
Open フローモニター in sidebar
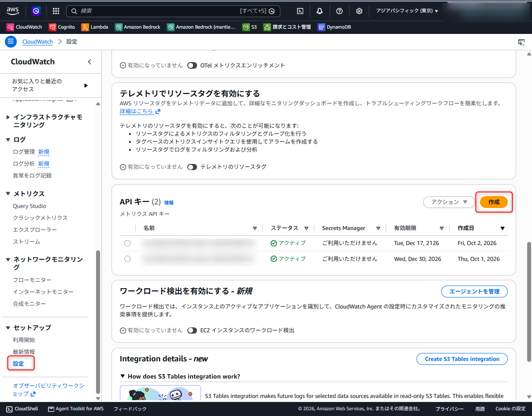click(32, 280)
